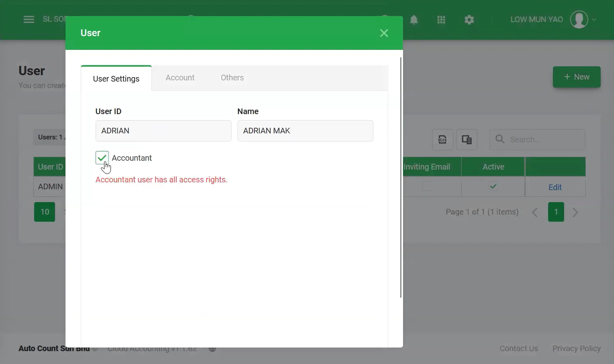Click the globe language icon in footer
The height and width of the screenshot is (364, 614).
(x=213, y=349)
